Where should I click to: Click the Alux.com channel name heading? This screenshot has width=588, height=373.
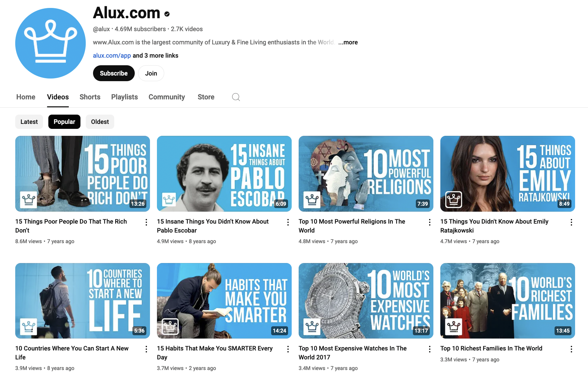[126, 13]
